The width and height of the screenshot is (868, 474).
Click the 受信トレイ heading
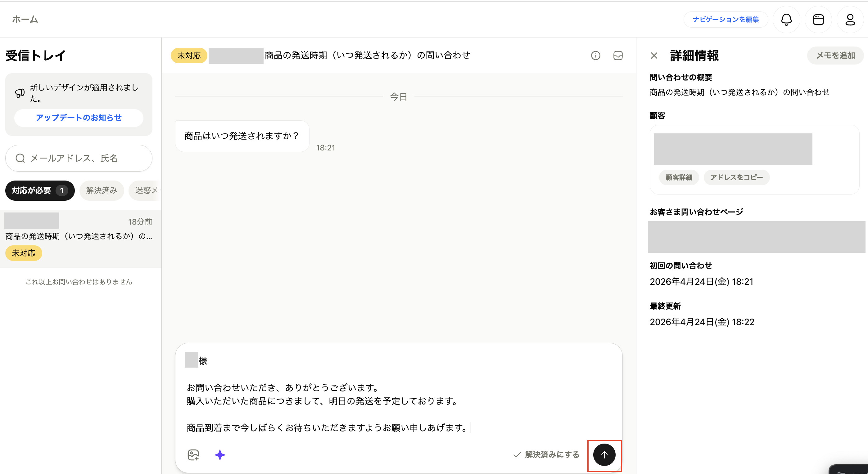[35, 56]
